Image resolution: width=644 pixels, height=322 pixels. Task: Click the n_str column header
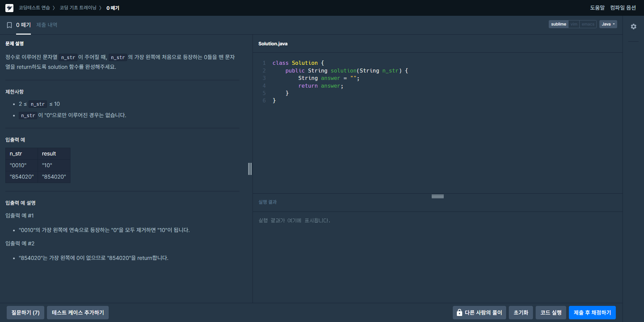21,154
